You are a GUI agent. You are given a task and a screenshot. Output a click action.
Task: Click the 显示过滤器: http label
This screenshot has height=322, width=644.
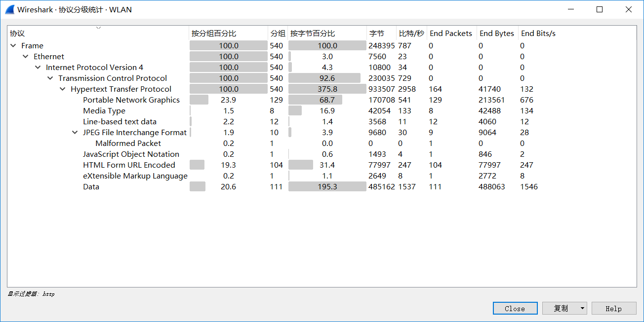click(x=31, y=294)
